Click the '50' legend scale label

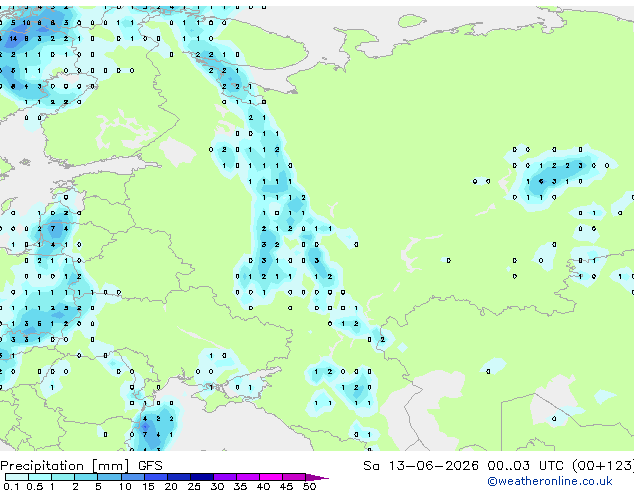tap(309, 486)
